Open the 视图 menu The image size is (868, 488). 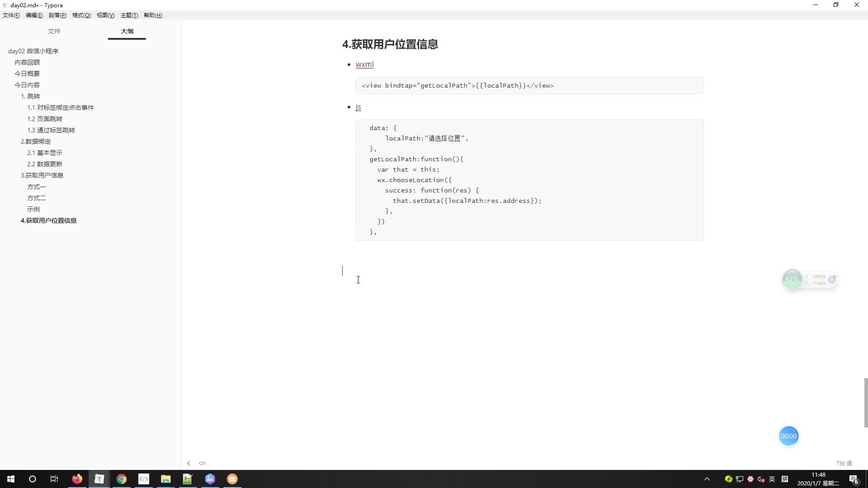[105, 15]
